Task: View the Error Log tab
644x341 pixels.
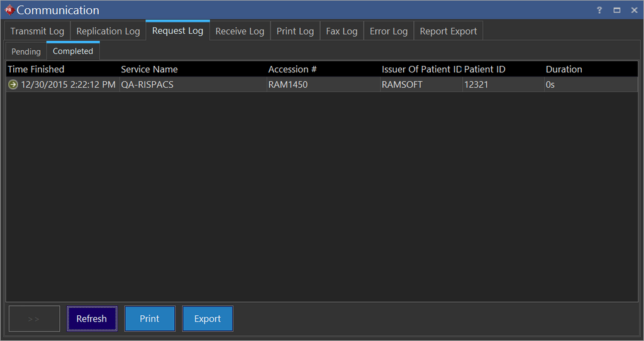Action: (389, 31)
